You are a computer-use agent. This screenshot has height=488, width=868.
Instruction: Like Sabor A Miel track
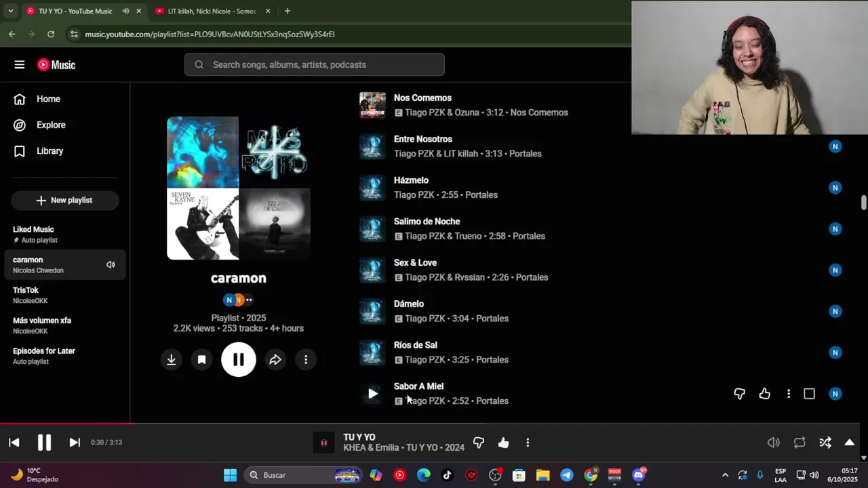(x=764, y=394)
